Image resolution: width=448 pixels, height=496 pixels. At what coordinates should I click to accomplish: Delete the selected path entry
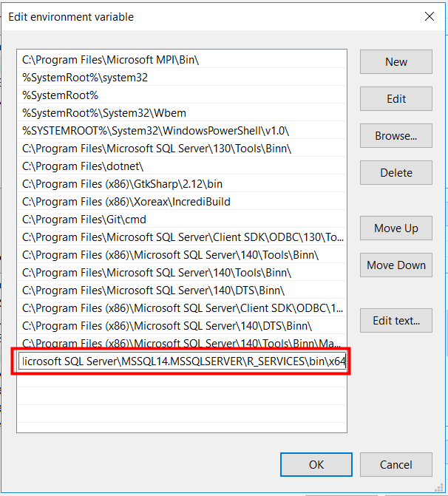coord(396,173)
